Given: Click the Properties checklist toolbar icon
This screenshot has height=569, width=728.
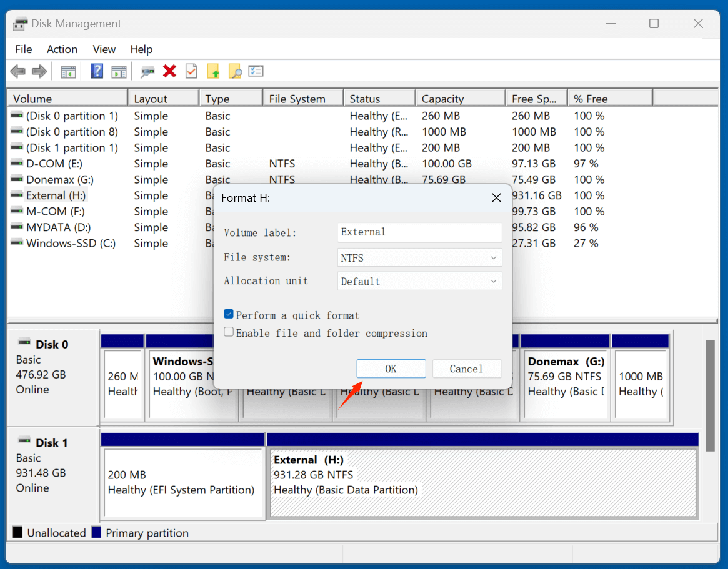Looking at the screenshot, I should click(x=256, y=71).
